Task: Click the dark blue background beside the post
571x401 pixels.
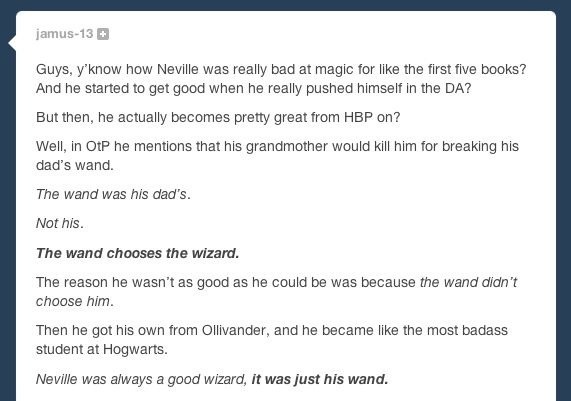Action: point(7,219)
